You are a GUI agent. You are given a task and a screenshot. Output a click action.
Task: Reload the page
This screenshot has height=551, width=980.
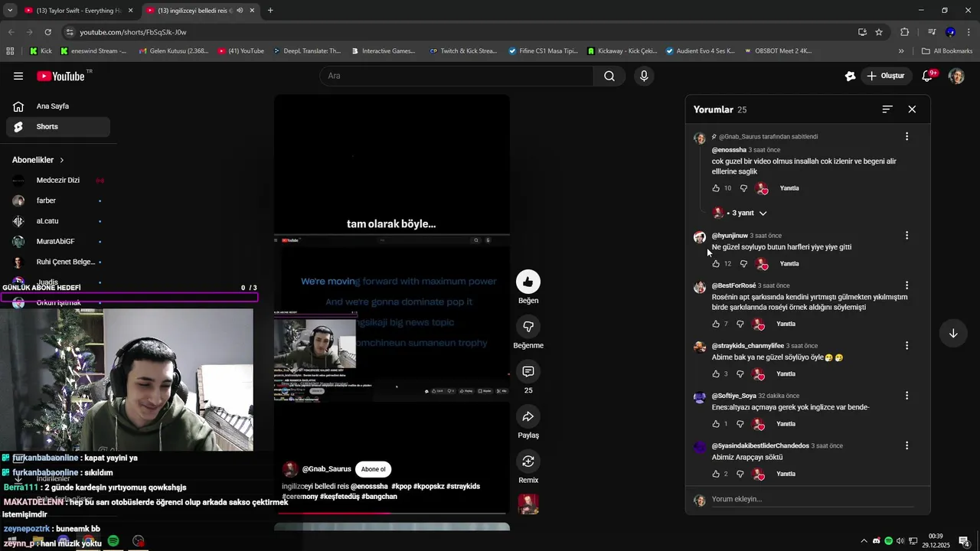point(48,32)
